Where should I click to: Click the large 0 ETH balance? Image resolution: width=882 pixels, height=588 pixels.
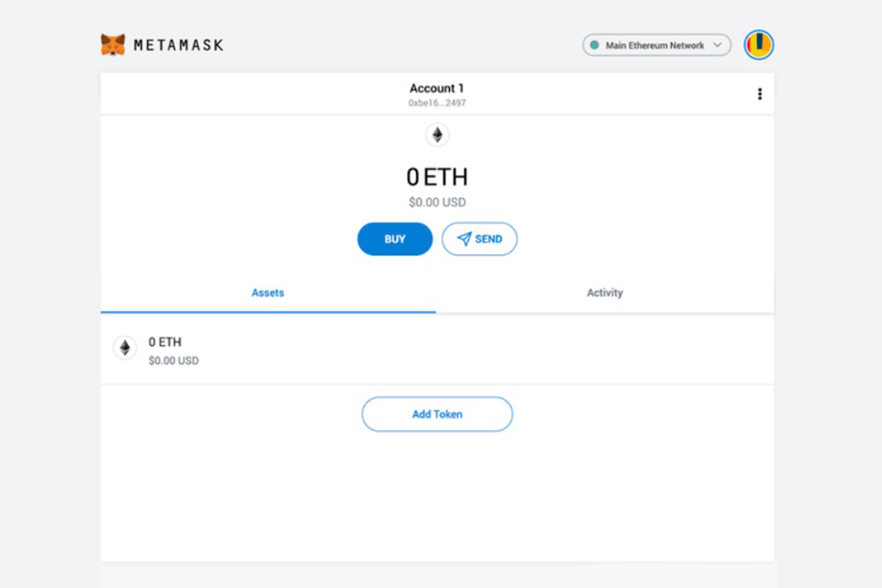coord(437,177)
